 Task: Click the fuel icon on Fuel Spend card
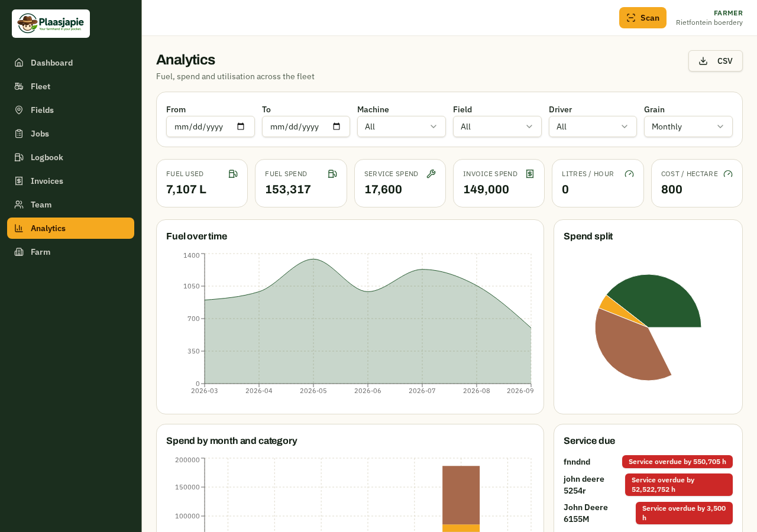[332, 174]
